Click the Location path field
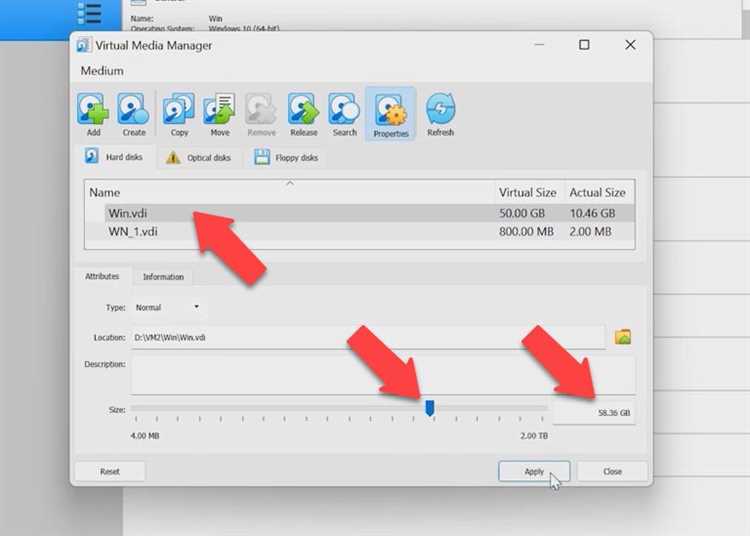 point(368,337)
